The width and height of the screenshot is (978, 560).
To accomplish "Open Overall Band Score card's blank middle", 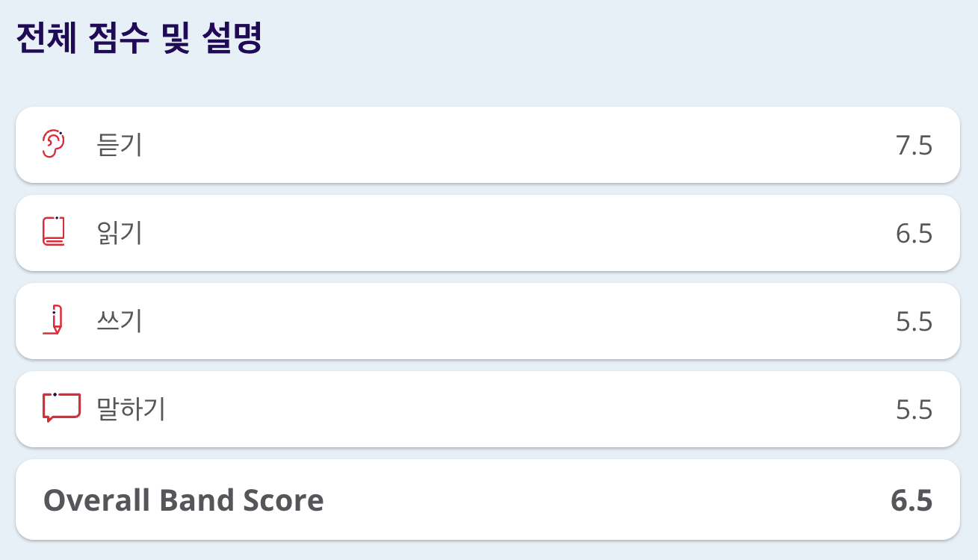I will (598, 500).
